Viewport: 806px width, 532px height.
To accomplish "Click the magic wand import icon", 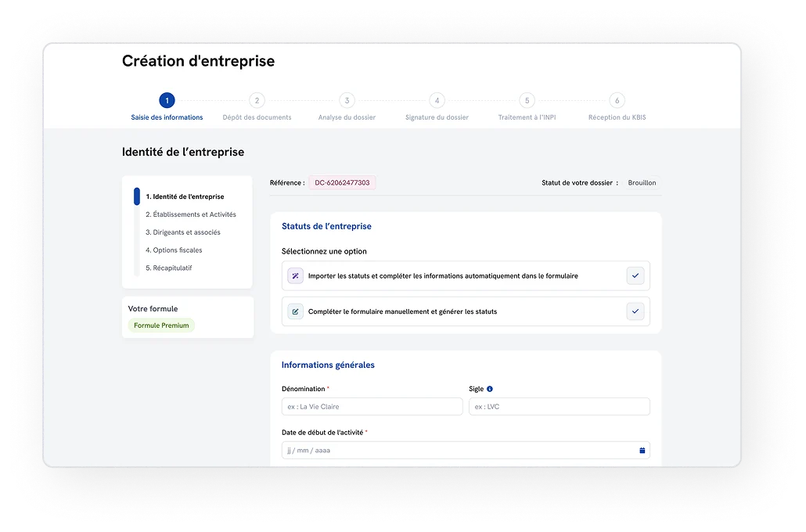I will coord(295,276).
